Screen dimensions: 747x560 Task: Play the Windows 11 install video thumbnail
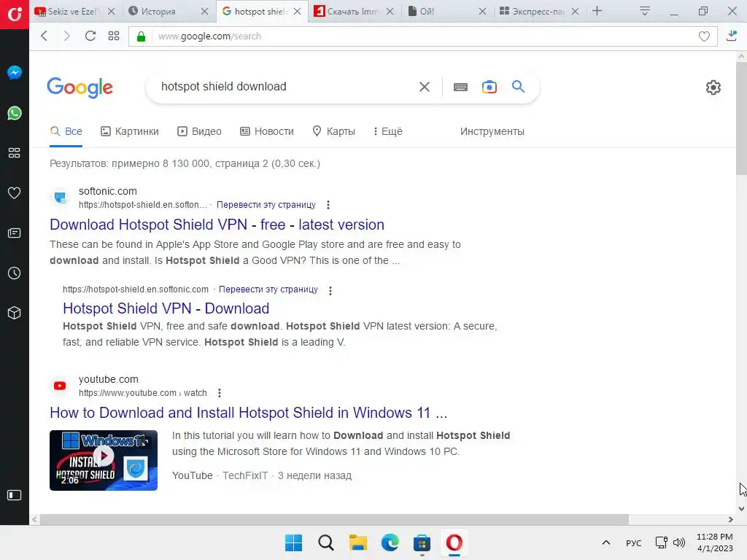point(104,460)
